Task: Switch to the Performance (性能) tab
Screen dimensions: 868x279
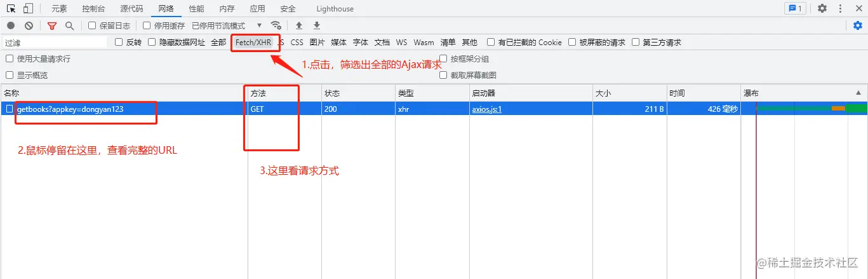Action: (196, 9)
